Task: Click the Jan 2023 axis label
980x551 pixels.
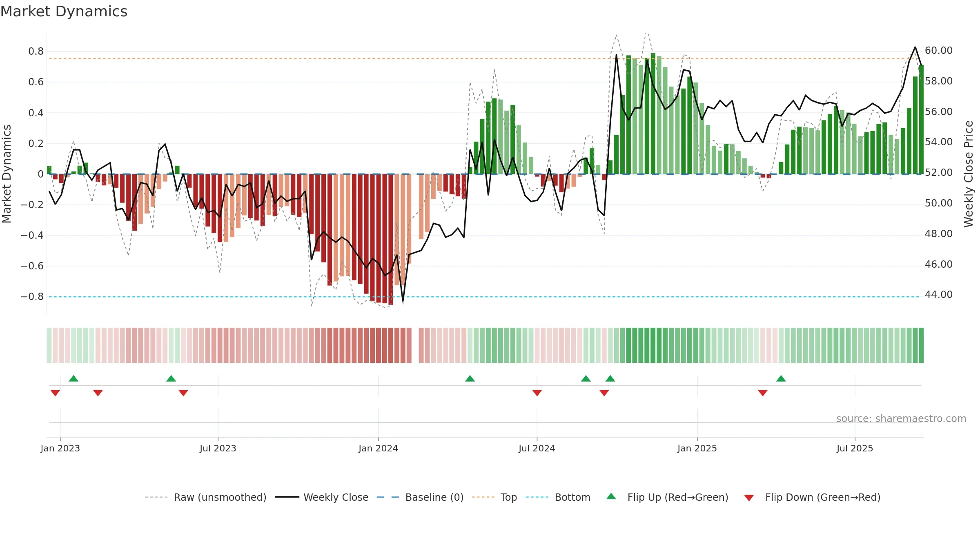Action: pyautogui.click(x=60, y=448)
